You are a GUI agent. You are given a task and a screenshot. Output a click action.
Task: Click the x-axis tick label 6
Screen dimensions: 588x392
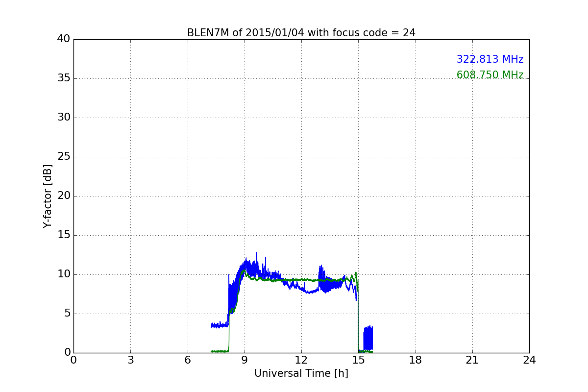click(188, 360)
